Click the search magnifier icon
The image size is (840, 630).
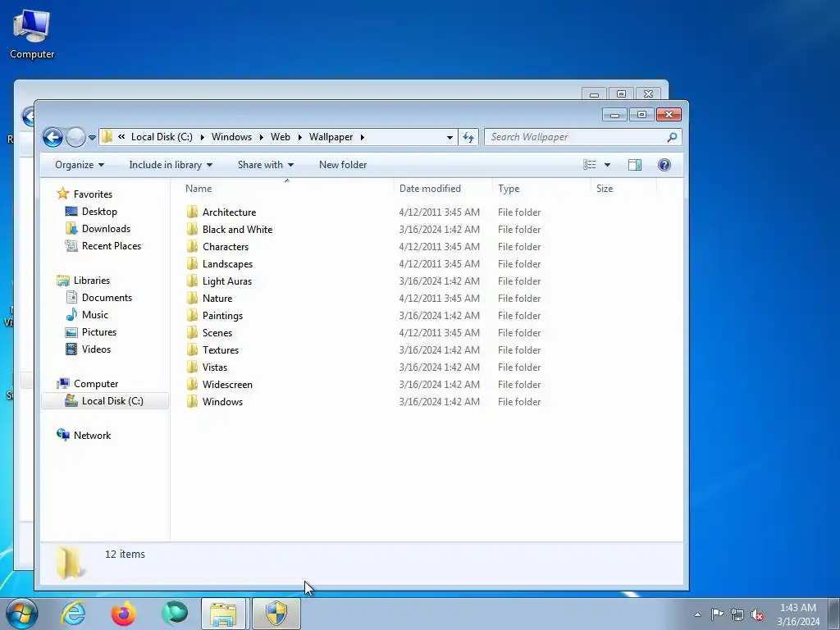672,137
